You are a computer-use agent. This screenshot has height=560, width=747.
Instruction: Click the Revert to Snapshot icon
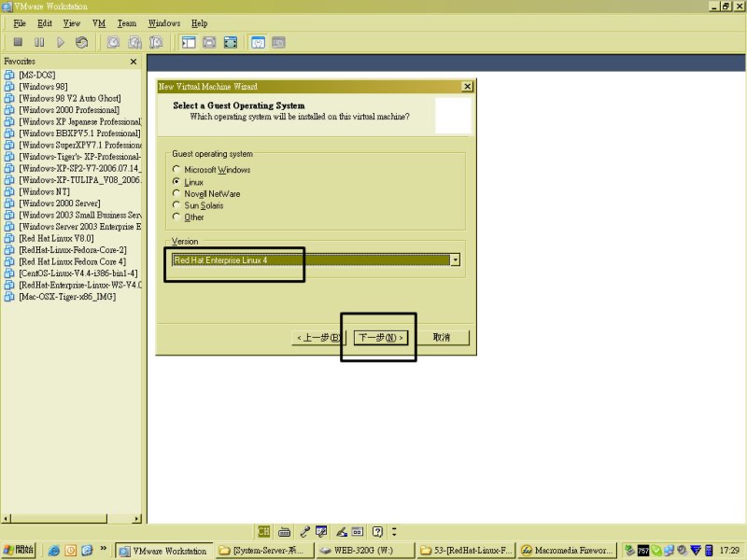(x=134, y=42)
